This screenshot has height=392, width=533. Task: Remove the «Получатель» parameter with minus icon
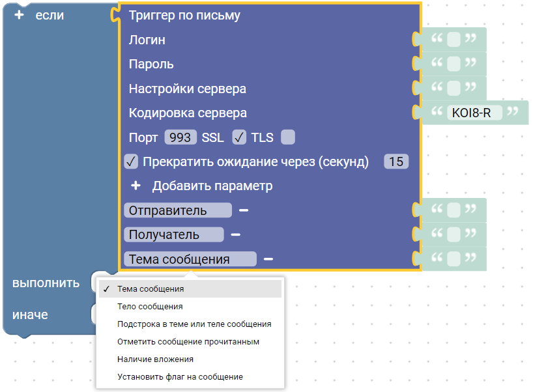point(235,234)
